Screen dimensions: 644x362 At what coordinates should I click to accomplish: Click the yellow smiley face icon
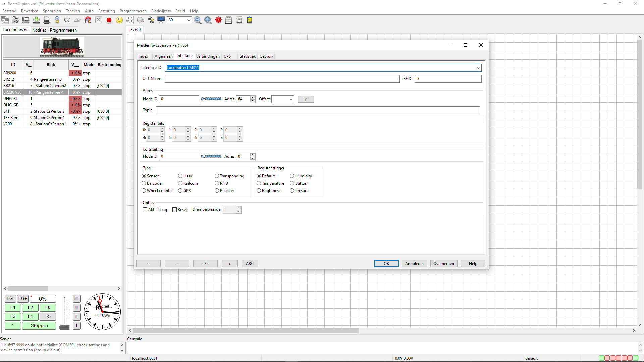pyautogui.click(x=119, y=20)
